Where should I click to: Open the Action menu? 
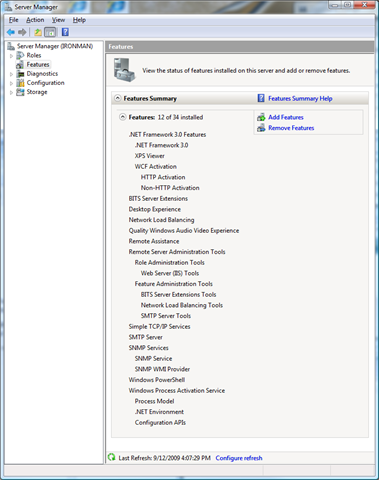tap(35, 20)
